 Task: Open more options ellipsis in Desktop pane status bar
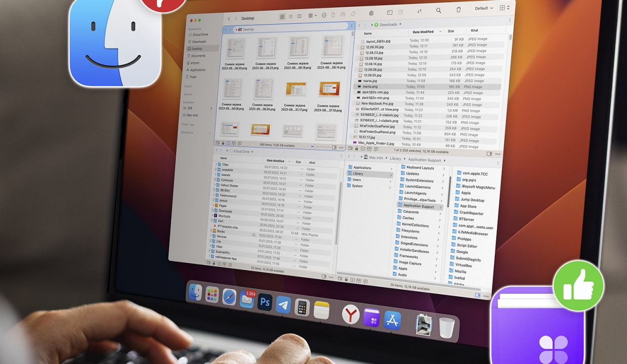tap(341, 148)
